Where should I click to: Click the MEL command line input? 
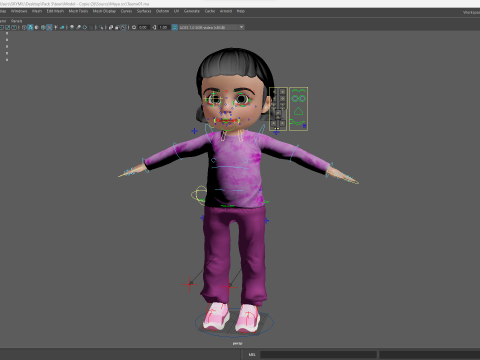318,354
